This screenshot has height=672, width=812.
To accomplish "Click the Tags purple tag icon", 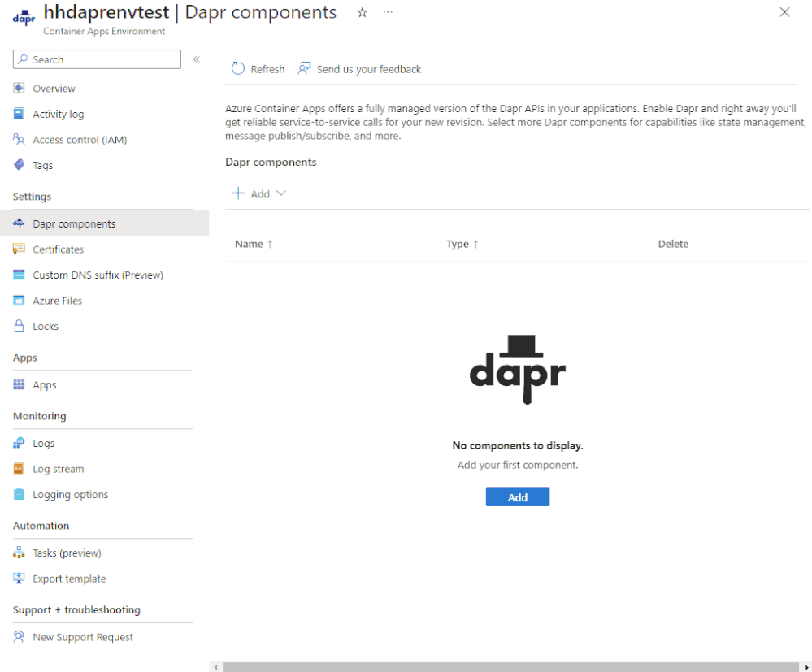I will click(20, 165).
